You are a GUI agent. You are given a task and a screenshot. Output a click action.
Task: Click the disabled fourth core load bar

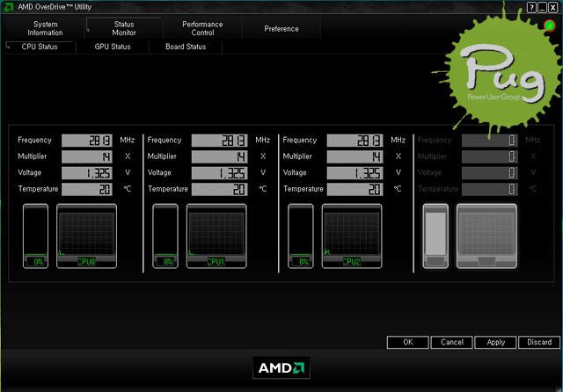point(435,236)
